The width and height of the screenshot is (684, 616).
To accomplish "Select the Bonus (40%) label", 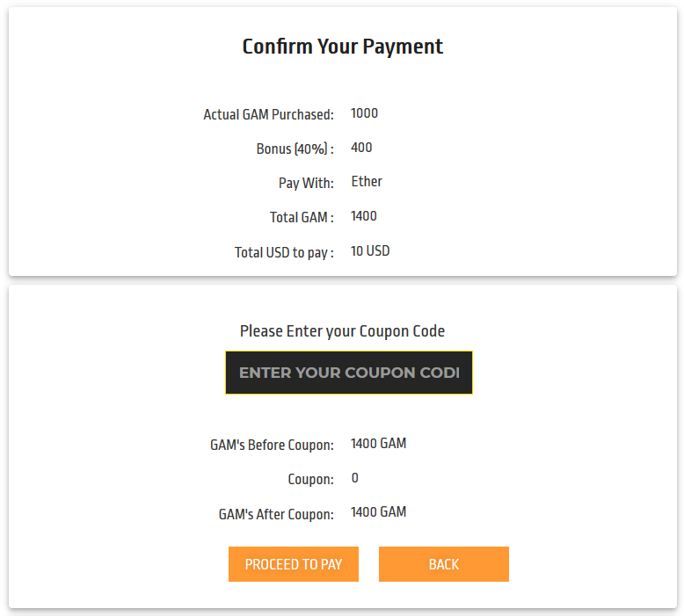I will tap(295, 149).
